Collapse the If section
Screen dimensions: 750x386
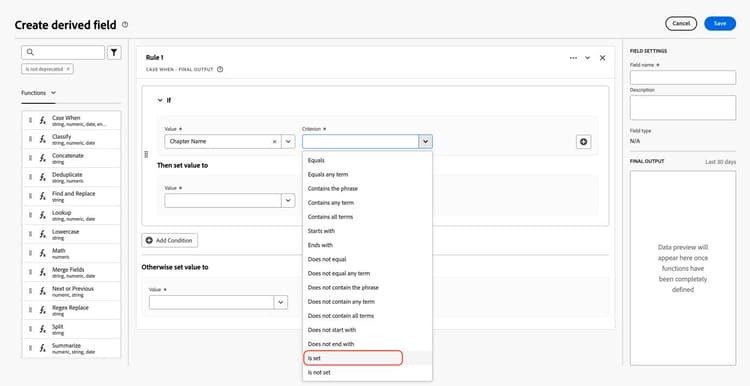point(160,100)
